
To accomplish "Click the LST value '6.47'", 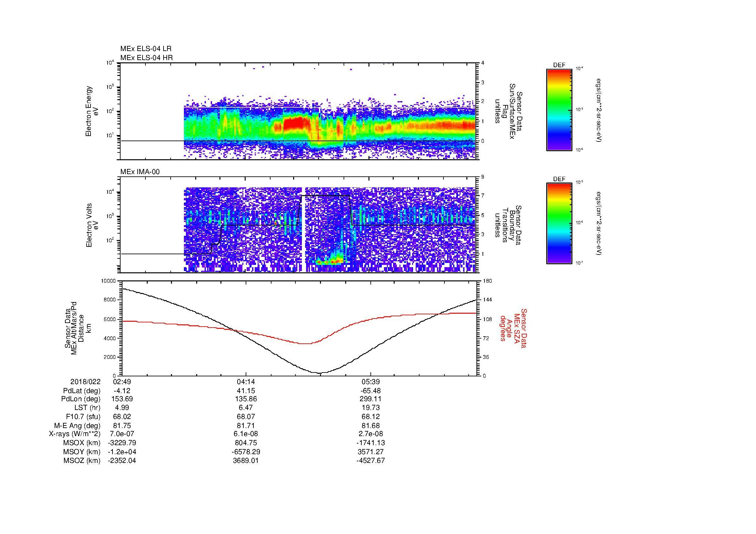I will [246, 408].
